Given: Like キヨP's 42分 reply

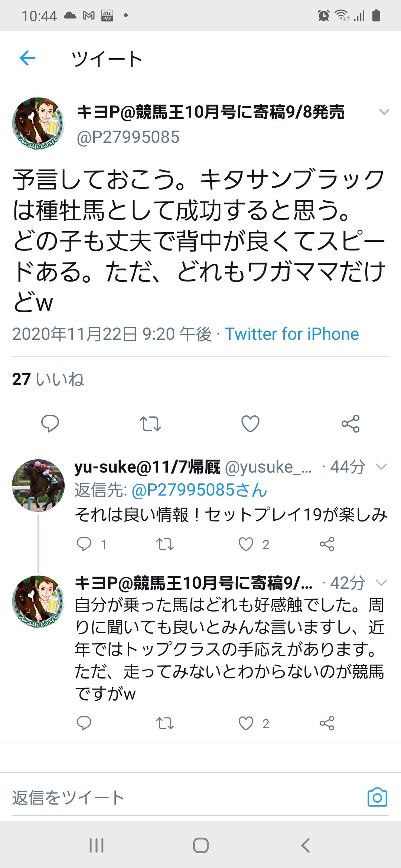Looking at the screenshot, I should click(246, 723).
